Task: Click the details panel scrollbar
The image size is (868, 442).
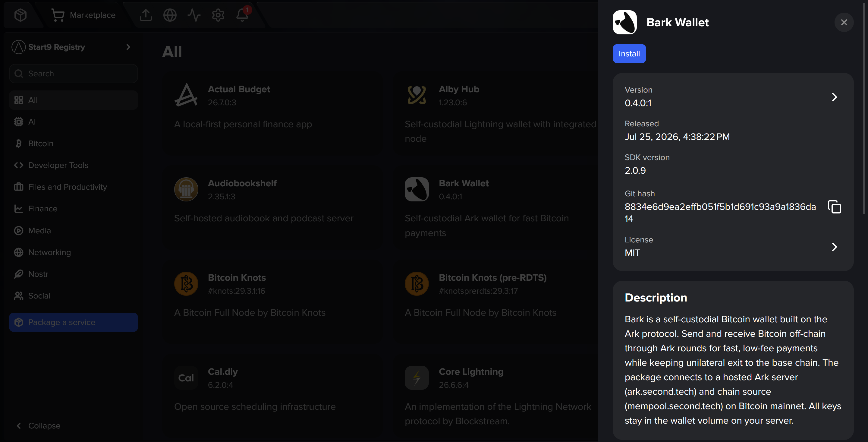Action: tap(864, 108)
